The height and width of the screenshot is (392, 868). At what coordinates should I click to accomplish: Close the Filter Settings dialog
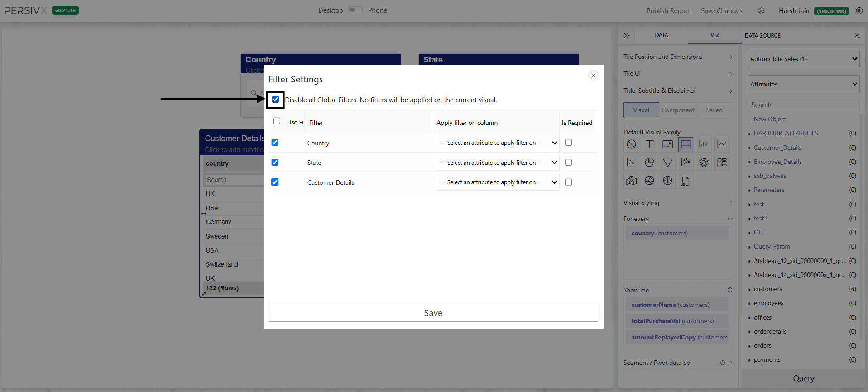click(593, 76)
